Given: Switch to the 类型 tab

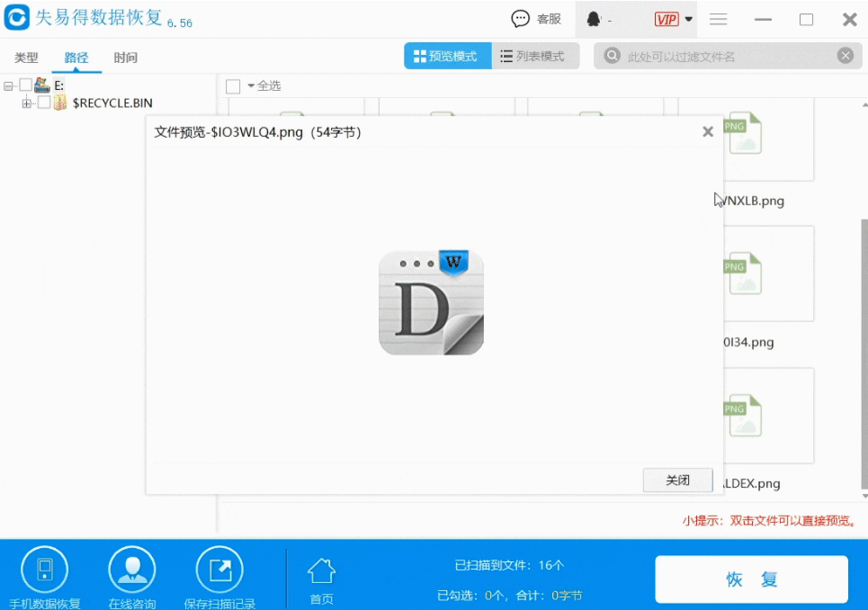Looking at the screenshot, I should point(26,58).
